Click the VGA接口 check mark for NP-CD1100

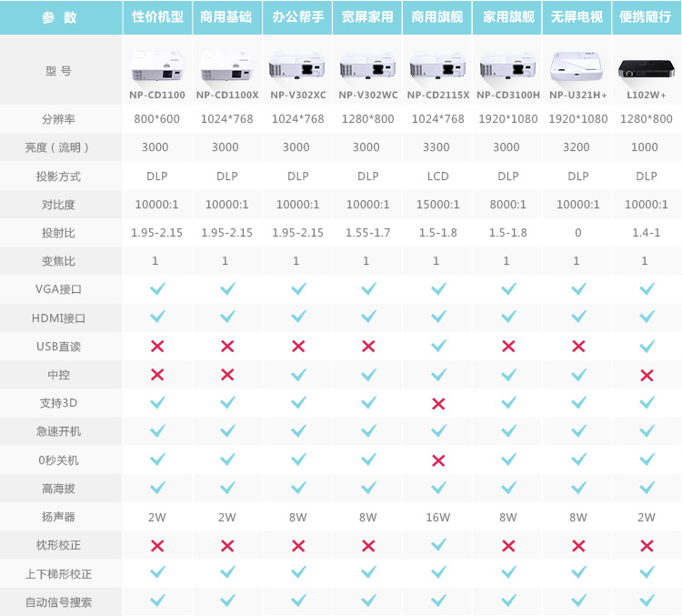tap(157, 288)
